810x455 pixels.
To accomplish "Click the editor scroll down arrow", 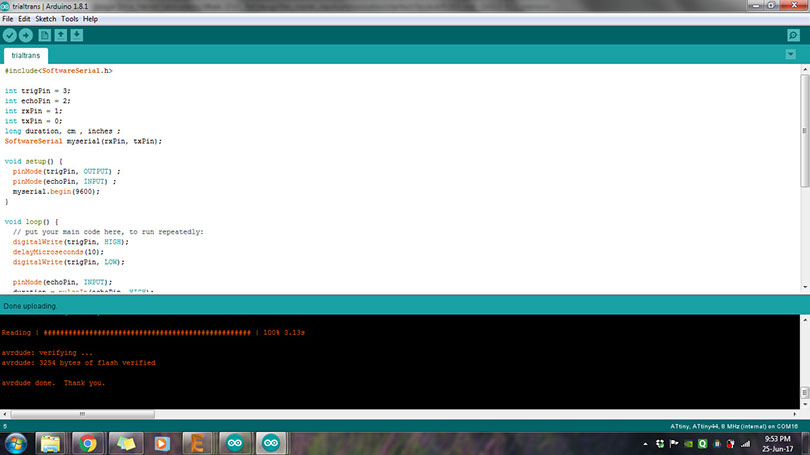I will (x=805, y=287).
